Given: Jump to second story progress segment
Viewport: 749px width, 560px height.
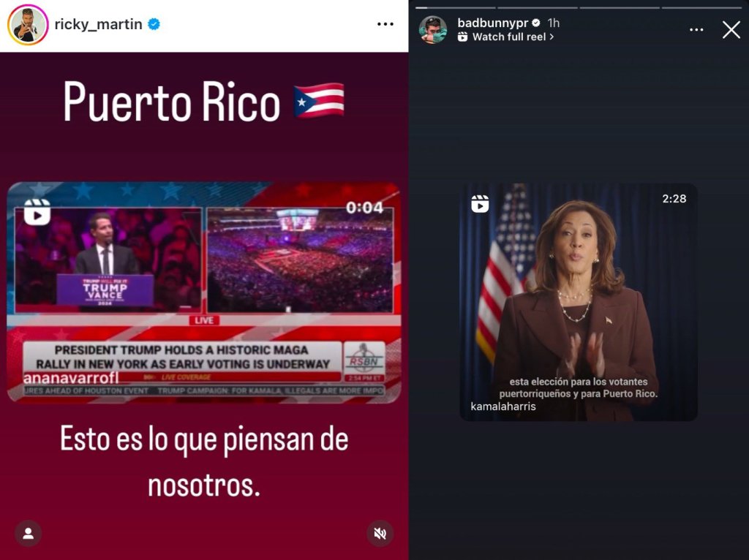Looking at the screenshot, I should click(x=538, y=7).
